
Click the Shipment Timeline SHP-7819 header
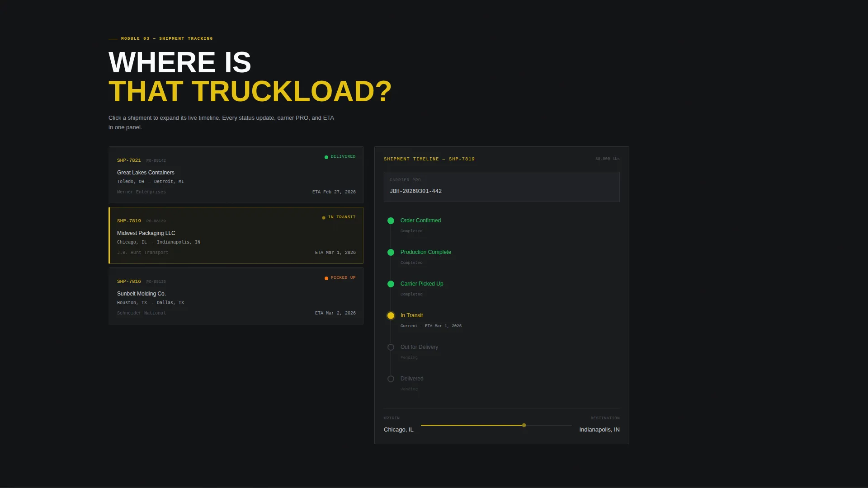click(x=429, y=159)
